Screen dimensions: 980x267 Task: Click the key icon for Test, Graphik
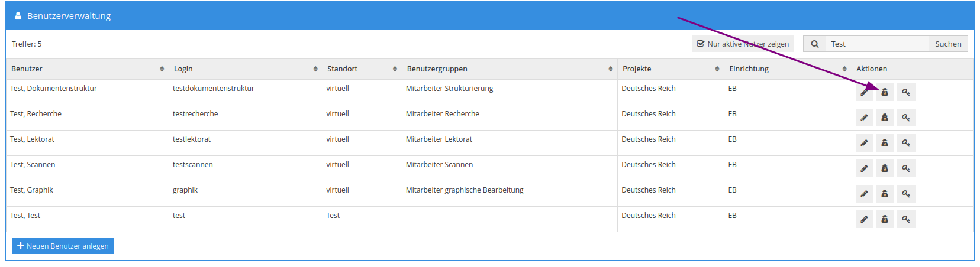pos(906,194)
